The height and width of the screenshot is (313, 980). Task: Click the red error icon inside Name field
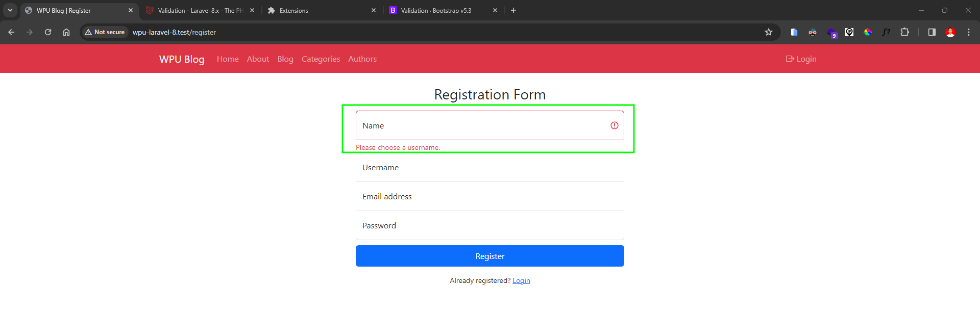click(x=614, y=125)
